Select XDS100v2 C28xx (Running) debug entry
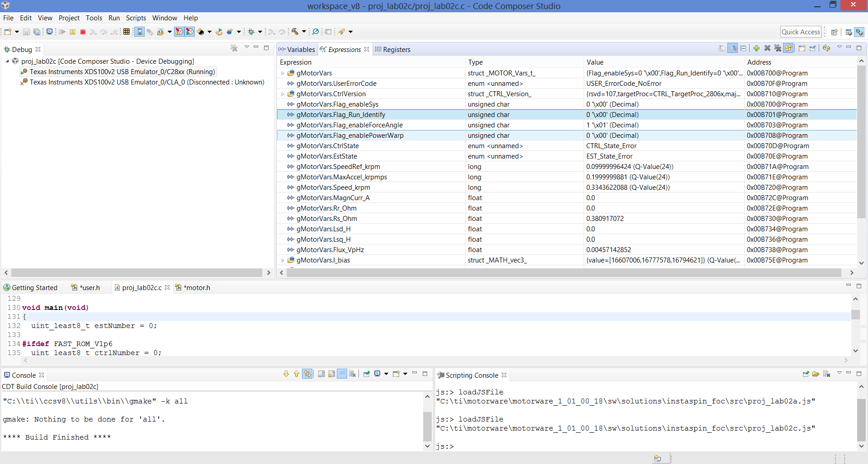Viewport: 868px width, 464px height. click(122, 72)
